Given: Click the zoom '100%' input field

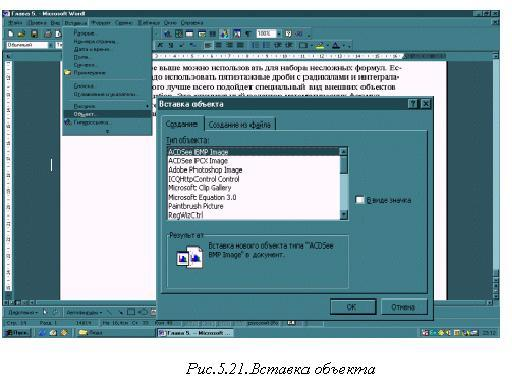Looking at the screenshot, I should click(266, 34).
